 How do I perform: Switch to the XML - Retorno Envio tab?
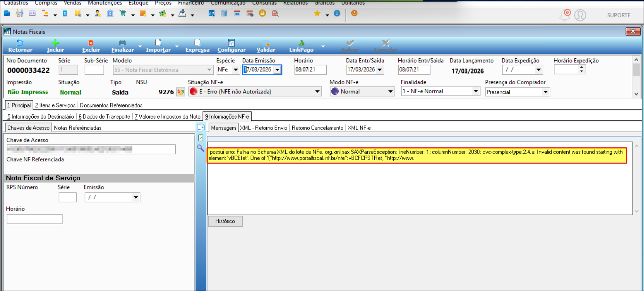(263, 128)
